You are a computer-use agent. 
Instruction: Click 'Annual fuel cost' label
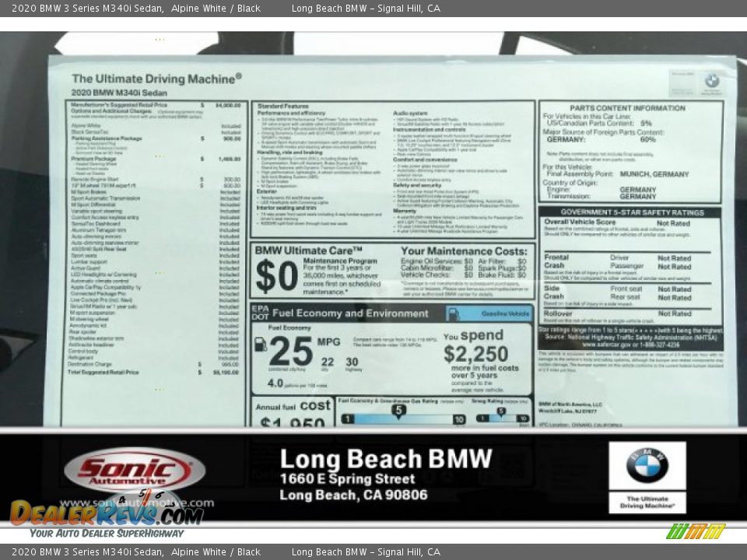coord(293,406)
